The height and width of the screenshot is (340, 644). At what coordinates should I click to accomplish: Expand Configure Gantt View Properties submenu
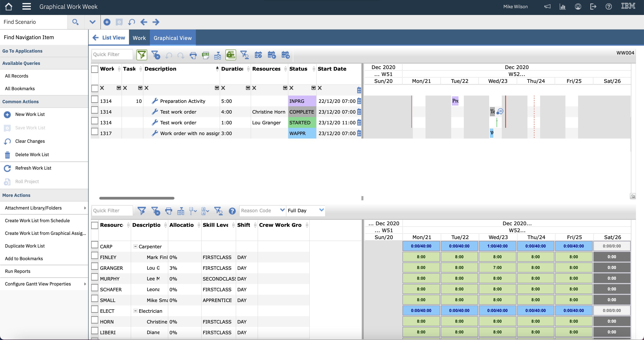tap(85, 284)
